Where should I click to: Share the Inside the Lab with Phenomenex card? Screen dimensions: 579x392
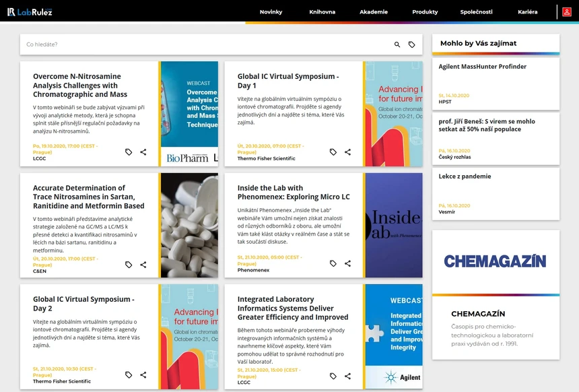348,263
